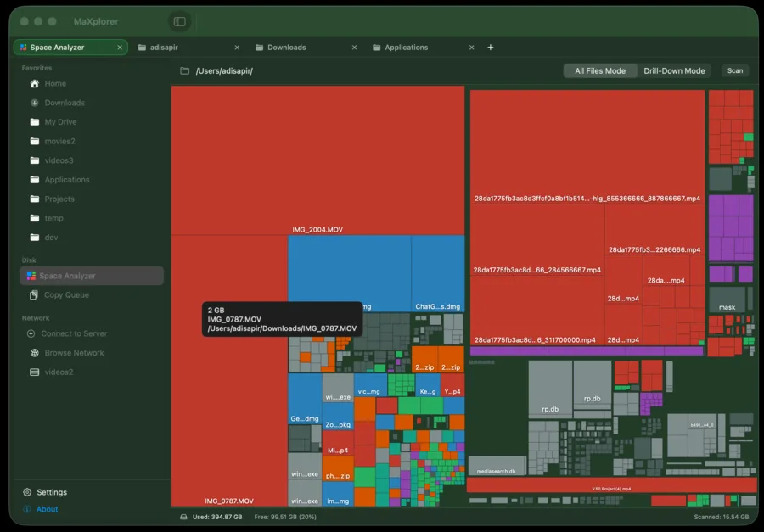
Task: Start a scan with Scan button
Action: pyautogui.click(x=735, y=70)
